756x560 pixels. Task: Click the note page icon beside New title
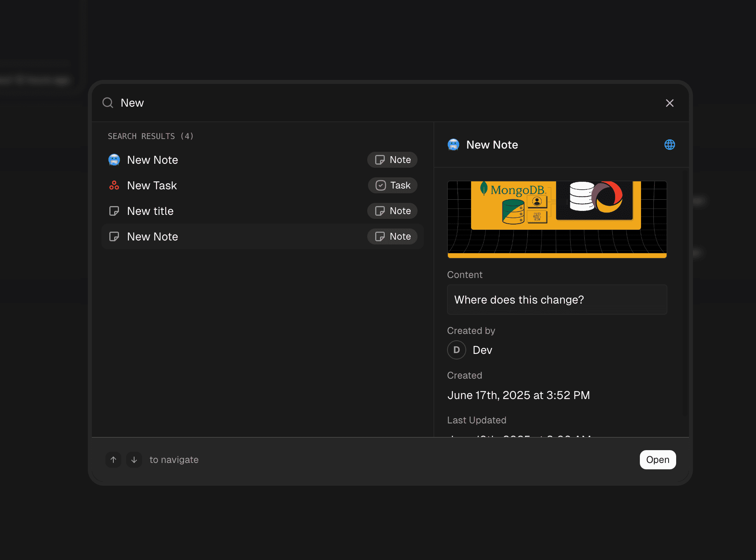click(114, 211)
